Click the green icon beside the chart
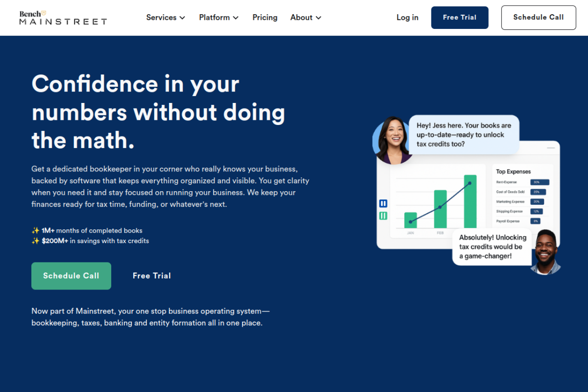The height and width of the screenshot is (392, 588). pos(383,216)
